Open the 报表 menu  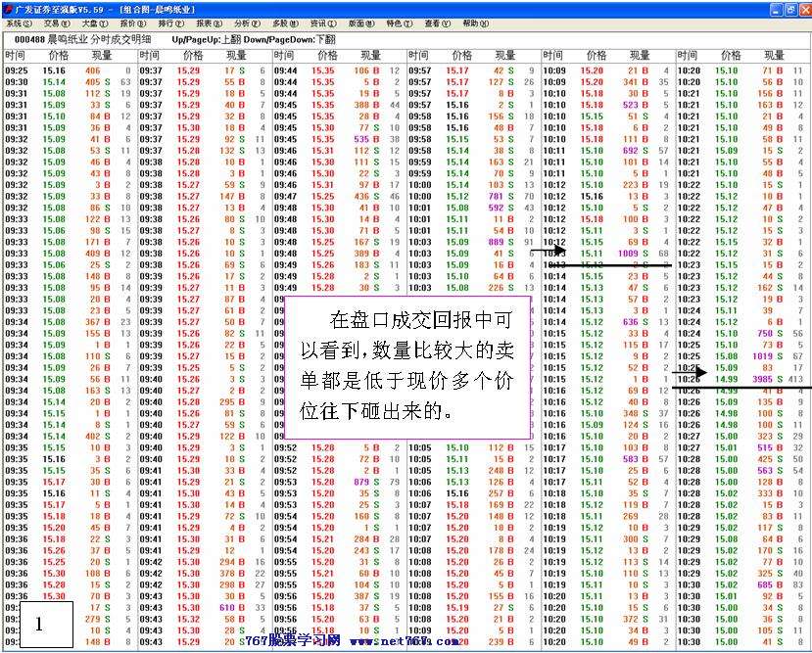pyautogui.click(x=209, y=23)
